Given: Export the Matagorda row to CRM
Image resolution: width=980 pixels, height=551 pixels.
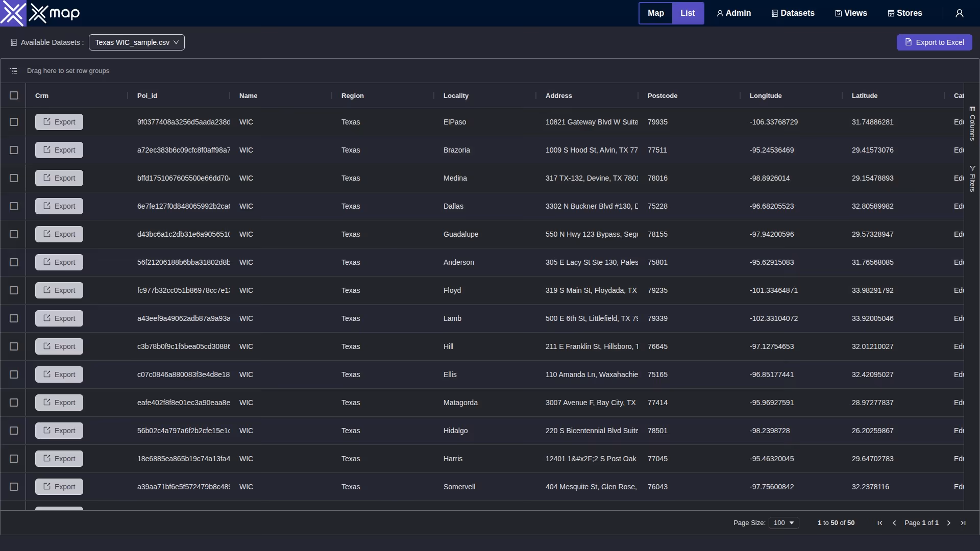Looking at the screenshot, I should [x=59, y=403].
